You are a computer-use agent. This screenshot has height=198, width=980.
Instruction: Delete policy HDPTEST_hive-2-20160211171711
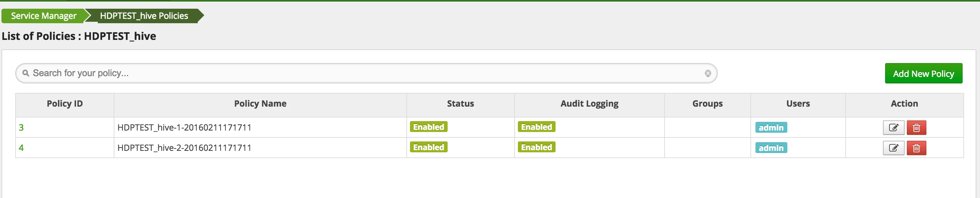[917, 148]
